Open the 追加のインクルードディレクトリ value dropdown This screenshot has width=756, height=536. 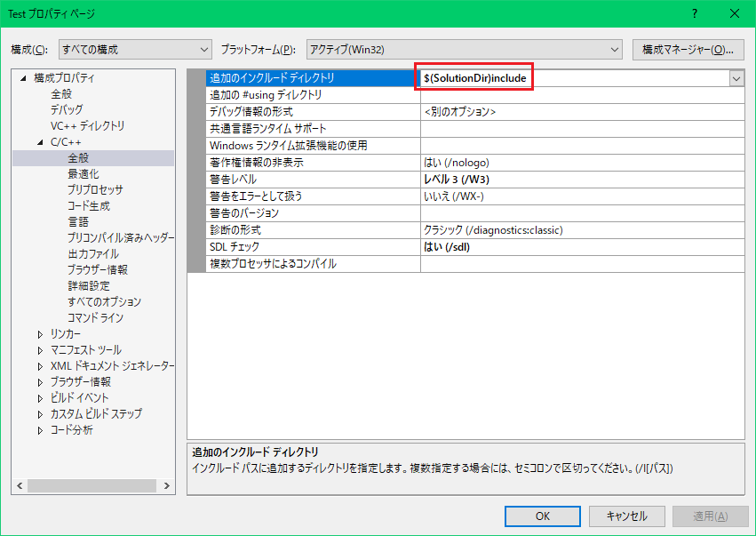(x=736, y=78)
